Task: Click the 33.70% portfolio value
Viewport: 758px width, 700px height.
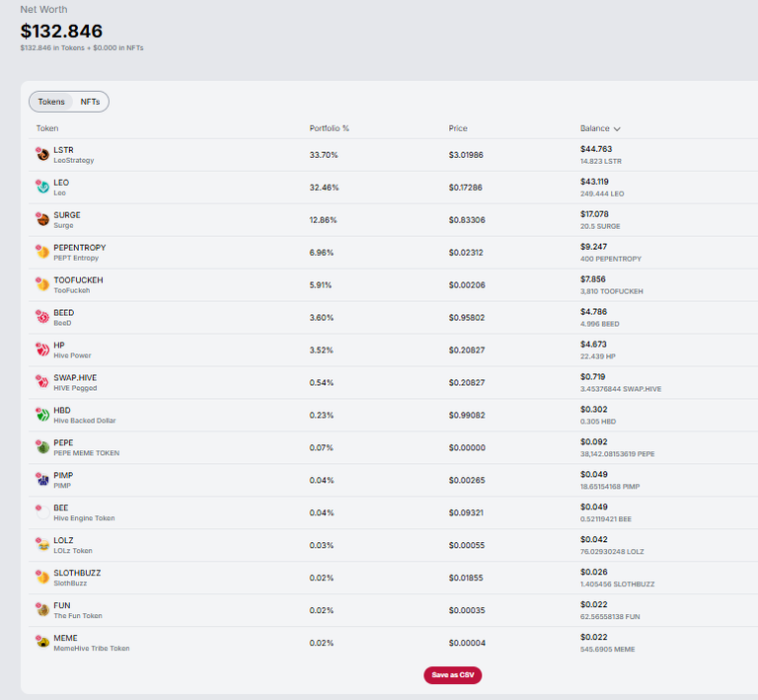Action: tap(324, 155)
